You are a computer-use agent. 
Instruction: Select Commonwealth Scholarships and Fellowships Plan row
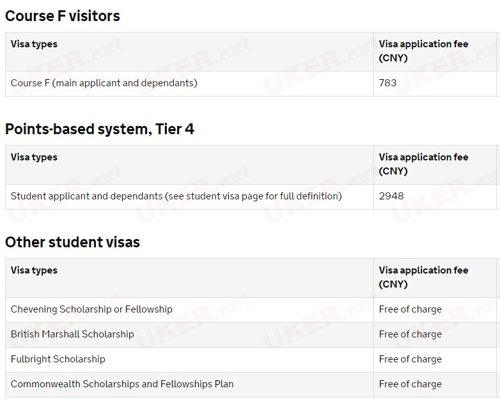[252, 385]
